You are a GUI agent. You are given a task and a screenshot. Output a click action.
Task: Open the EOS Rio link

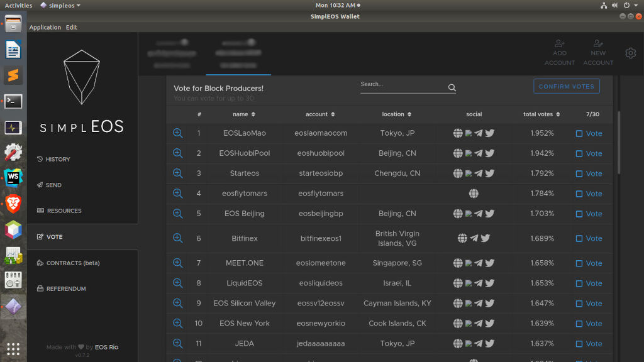pos(106,347)
